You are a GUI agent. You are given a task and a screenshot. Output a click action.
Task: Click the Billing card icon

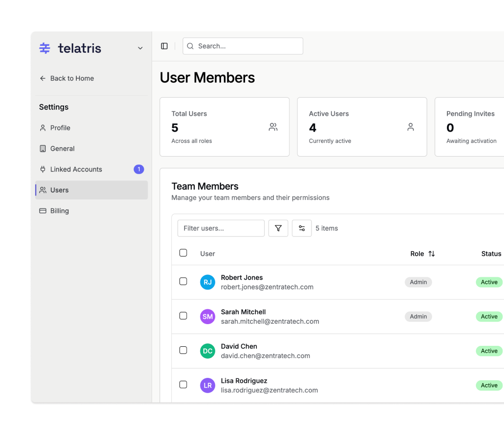point(43,210)
